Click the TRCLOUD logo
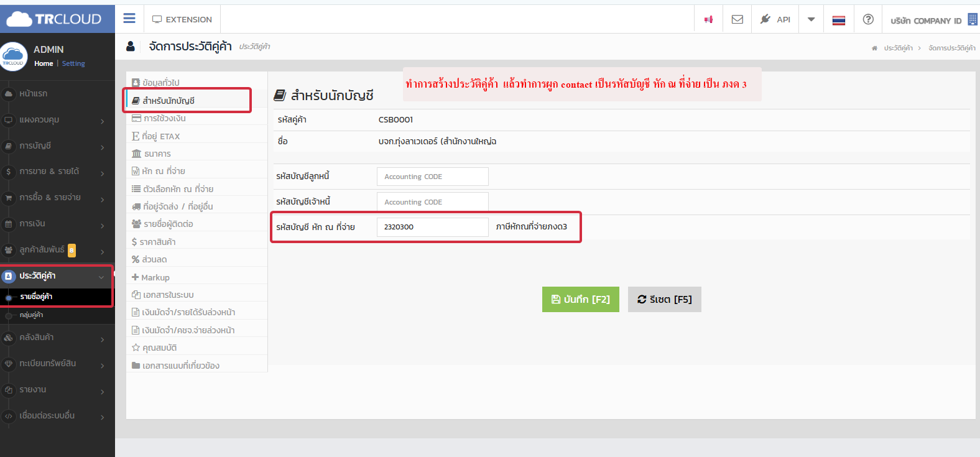This screenshot has width=980, height=457. tap(54, 19)
